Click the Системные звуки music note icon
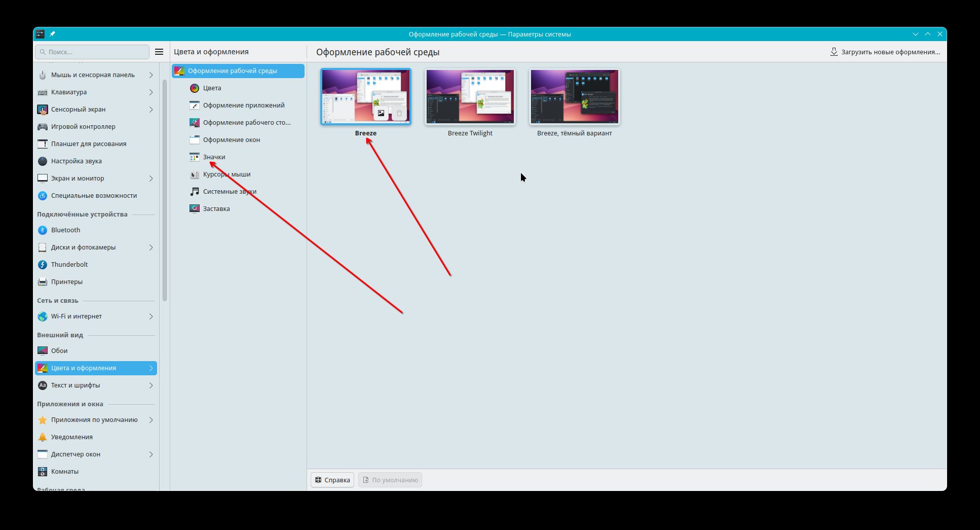980x530 pixels. [195, 192]
